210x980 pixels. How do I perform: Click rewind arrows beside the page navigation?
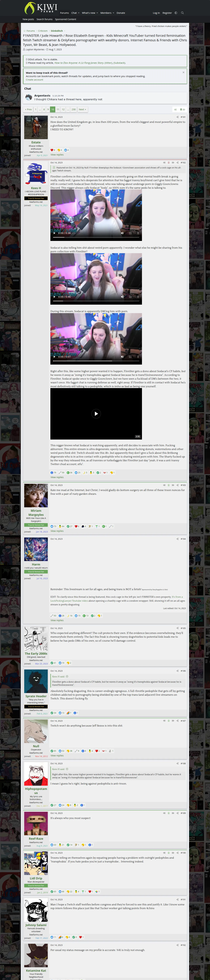click(x=175, y=110)
